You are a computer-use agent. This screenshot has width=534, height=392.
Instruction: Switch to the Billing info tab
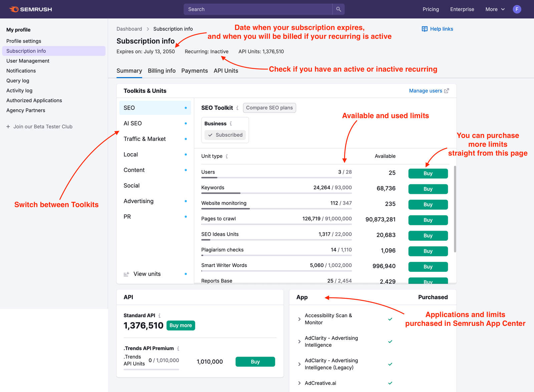(x=162, y=70)
